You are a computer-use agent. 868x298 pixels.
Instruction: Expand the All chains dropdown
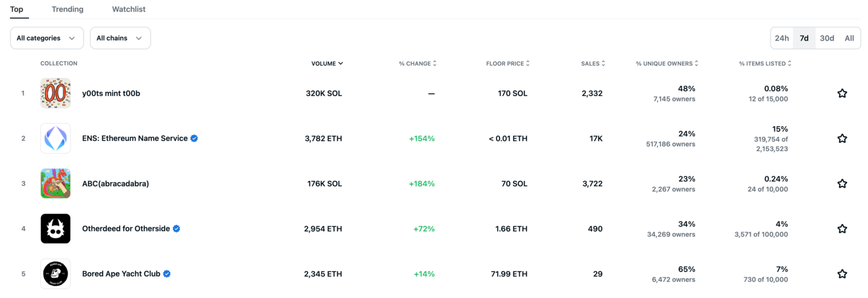point(120,38)
